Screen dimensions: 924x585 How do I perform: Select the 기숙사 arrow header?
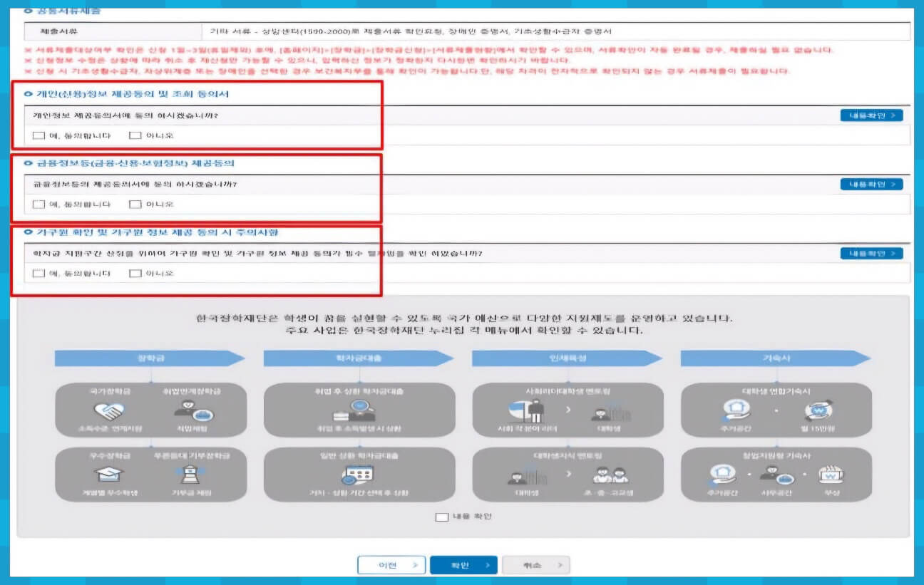click(776, 358)
